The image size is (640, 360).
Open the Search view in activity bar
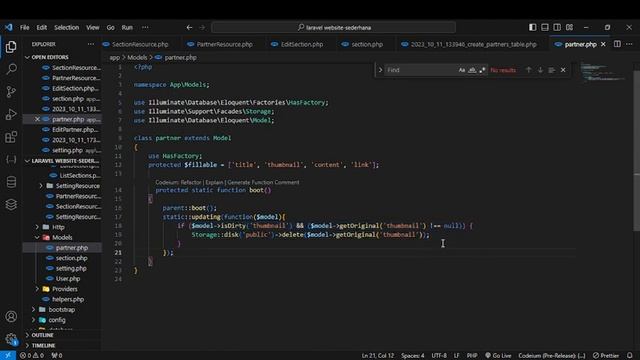tap(11, 69)
